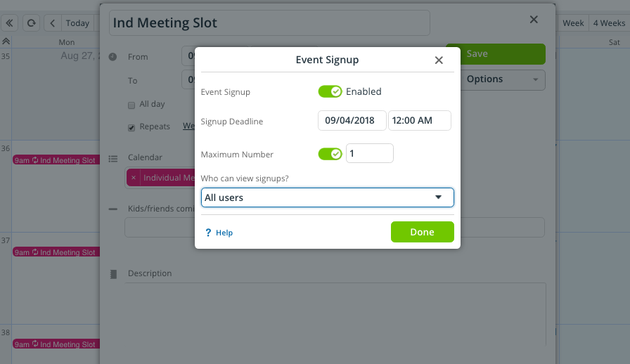Click the double-left-arrow collapse sidebar icon

(9, 23)
